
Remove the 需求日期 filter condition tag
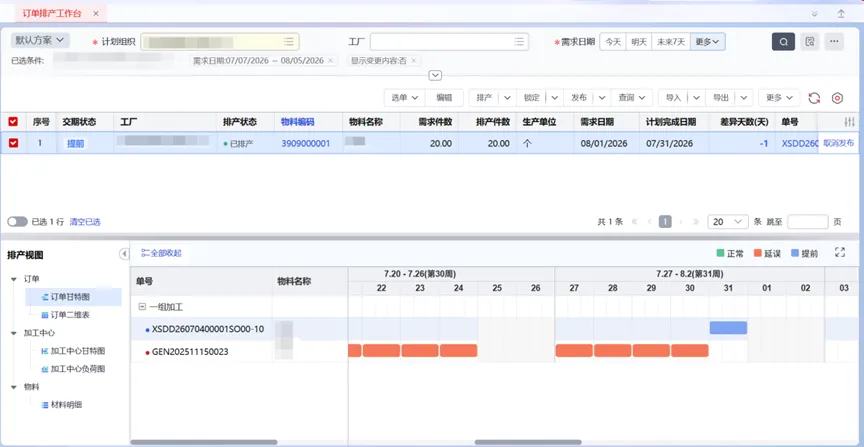tap(330, 61)
